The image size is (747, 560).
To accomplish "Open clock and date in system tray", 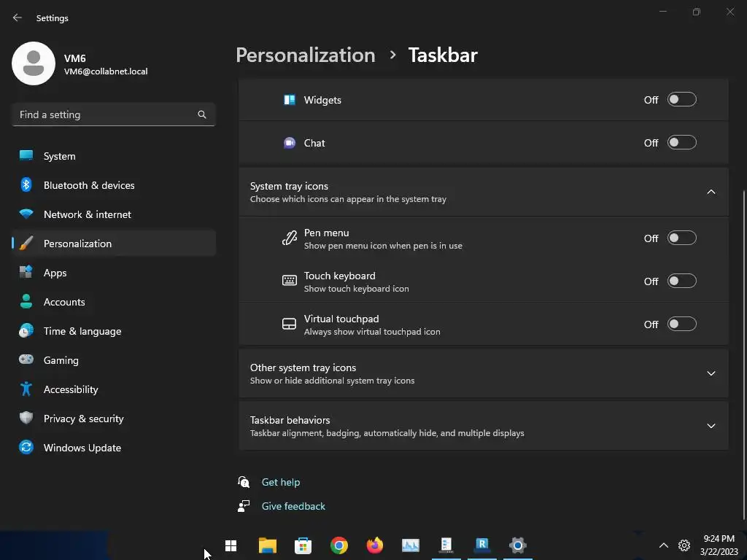I will point(719,545).
